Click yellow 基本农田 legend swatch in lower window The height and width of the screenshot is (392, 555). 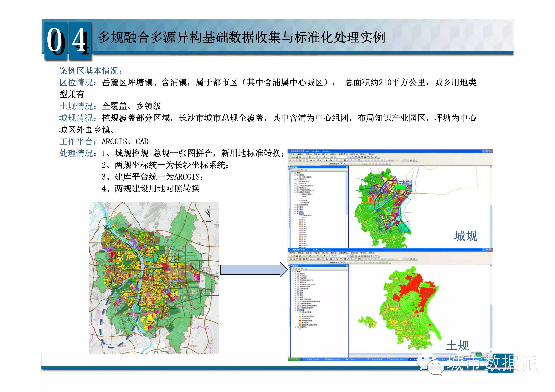pos(300,323)
